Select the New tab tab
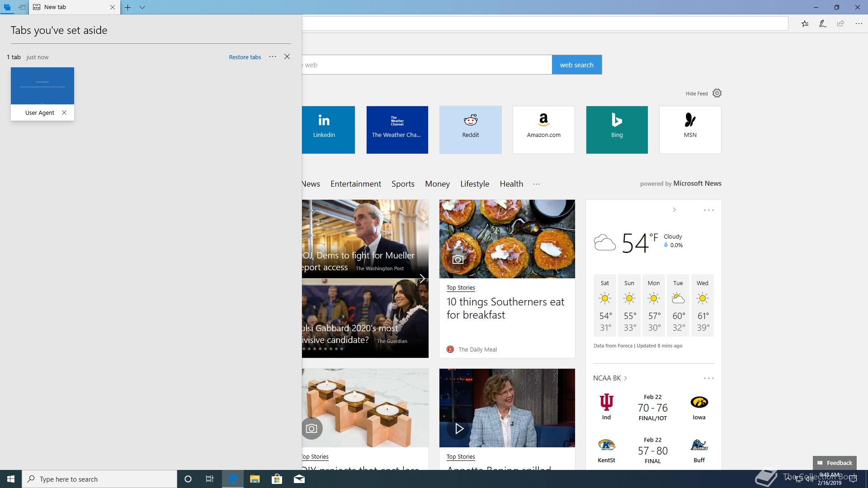 75,7
